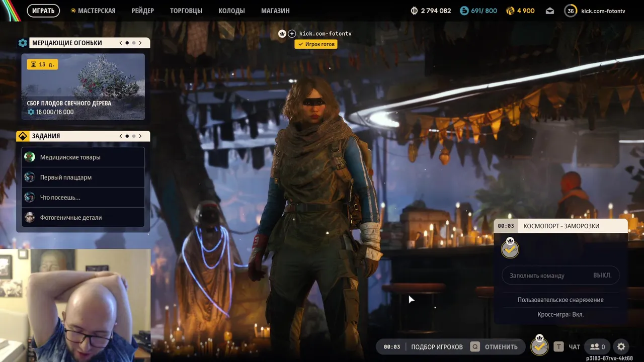644x362 pixels.
Task: Open the Фотогеничные детали quest
Action: 83,218
